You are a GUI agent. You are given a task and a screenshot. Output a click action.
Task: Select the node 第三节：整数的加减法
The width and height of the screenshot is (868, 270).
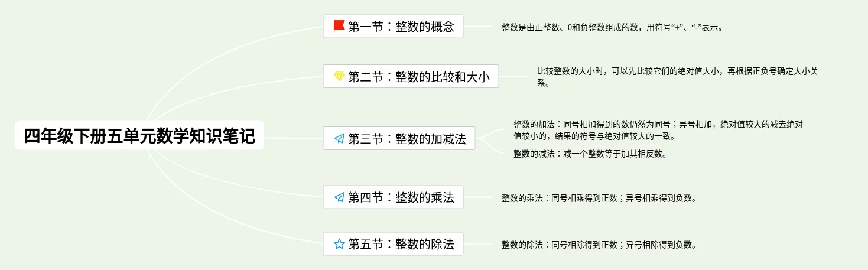399,138
